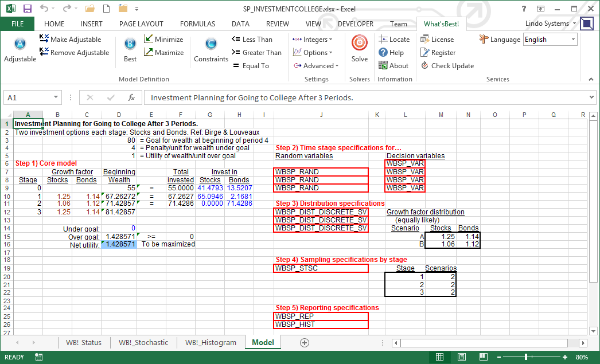The height and width of the screenshot is (364, 600).
Task: Open Excel Help question mark
Action: [x=524, y=9]
